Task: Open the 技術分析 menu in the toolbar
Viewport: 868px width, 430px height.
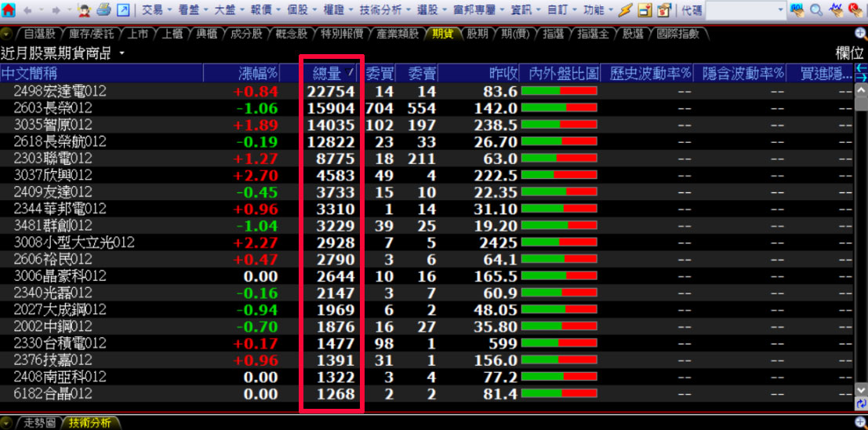Action: (384, 10)
